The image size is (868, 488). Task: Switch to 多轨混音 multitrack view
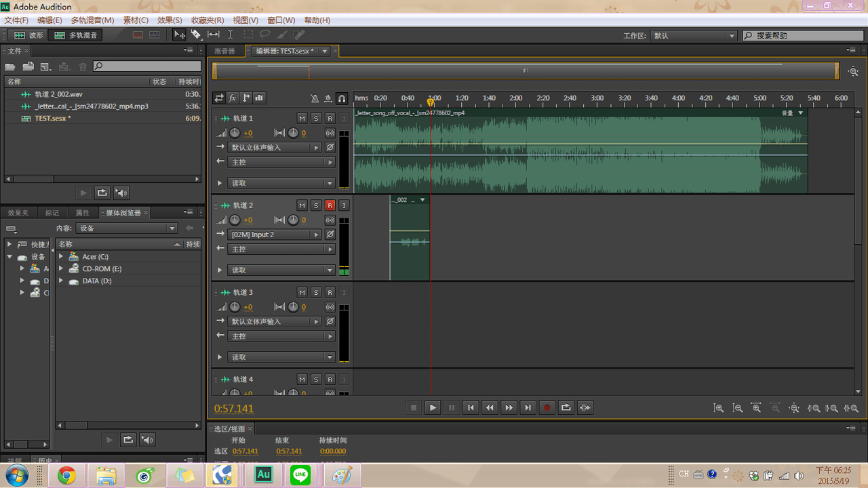coord(76,35)
